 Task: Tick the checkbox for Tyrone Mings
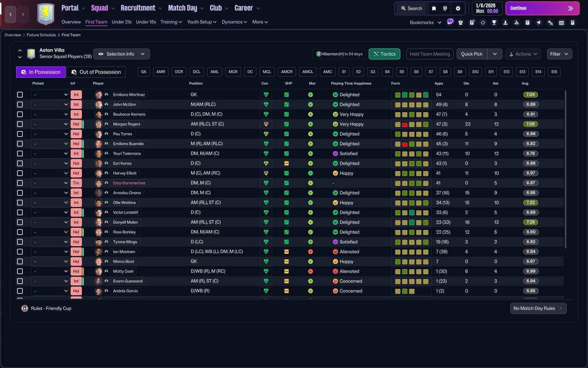point(20,242)
